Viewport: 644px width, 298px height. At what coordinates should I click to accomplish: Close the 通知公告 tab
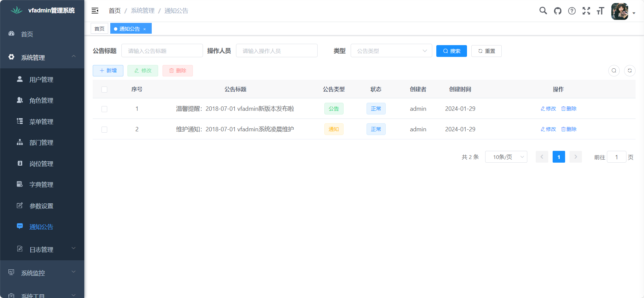click(x=145, y=29)
